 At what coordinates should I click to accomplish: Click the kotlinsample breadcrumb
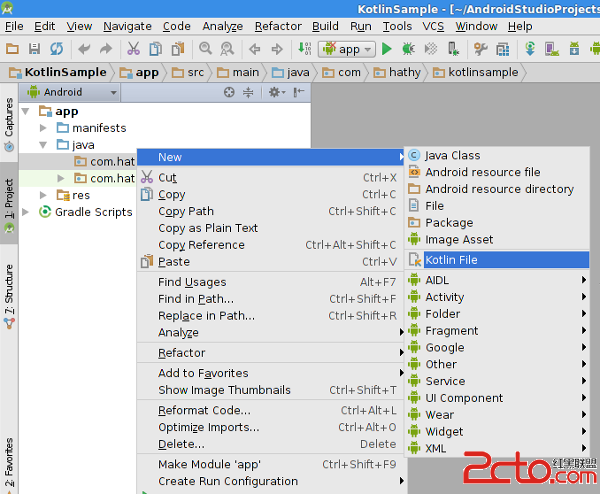(x=476, y=72)
